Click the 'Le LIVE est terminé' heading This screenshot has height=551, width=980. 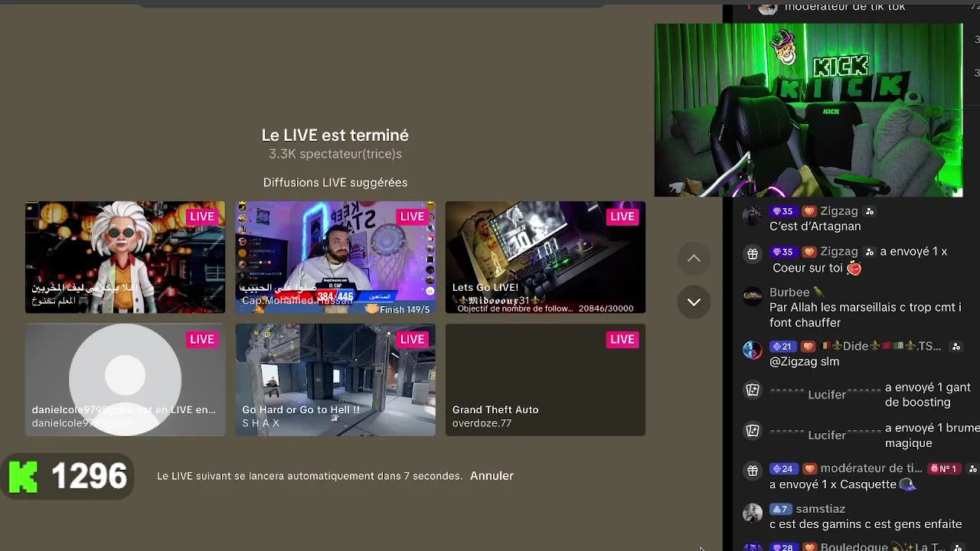pos(335,135)
